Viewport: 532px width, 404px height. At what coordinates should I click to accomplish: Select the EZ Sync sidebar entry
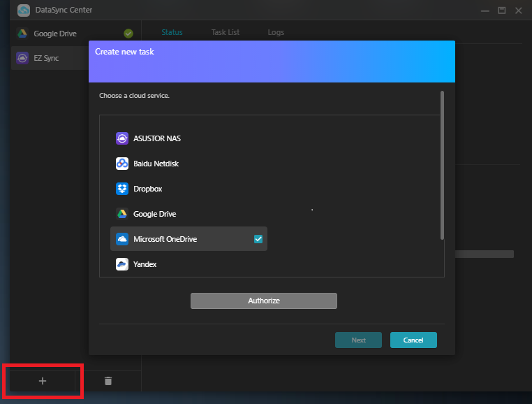[x=50, y=58]
